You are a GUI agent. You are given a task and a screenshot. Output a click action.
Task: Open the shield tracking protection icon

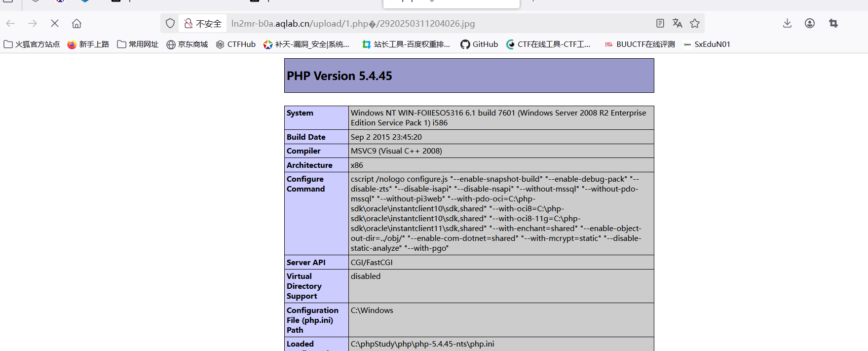[170, 23]
